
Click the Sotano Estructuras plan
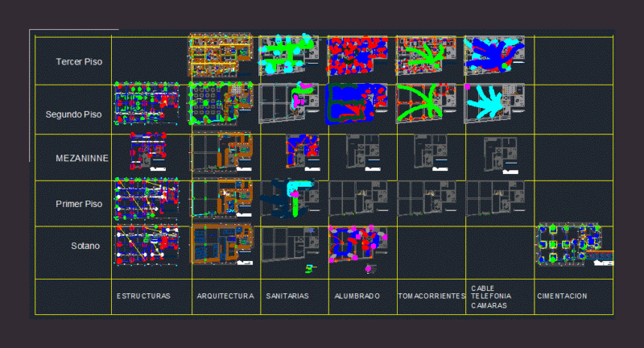click(x=147, y=245)
